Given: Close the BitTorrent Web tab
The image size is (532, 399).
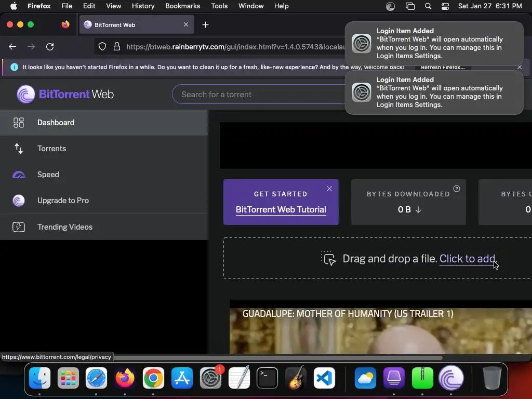Looking at the screenshot, I should point(186,25).
